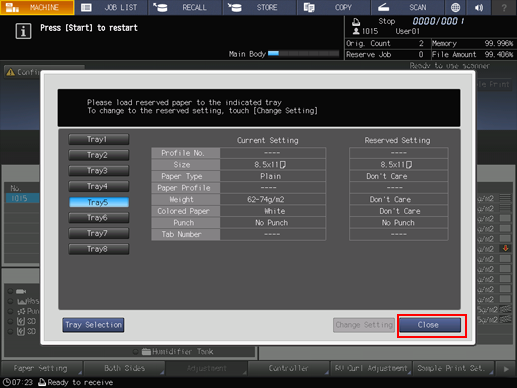Select Tray3

(x=99, y=171)
